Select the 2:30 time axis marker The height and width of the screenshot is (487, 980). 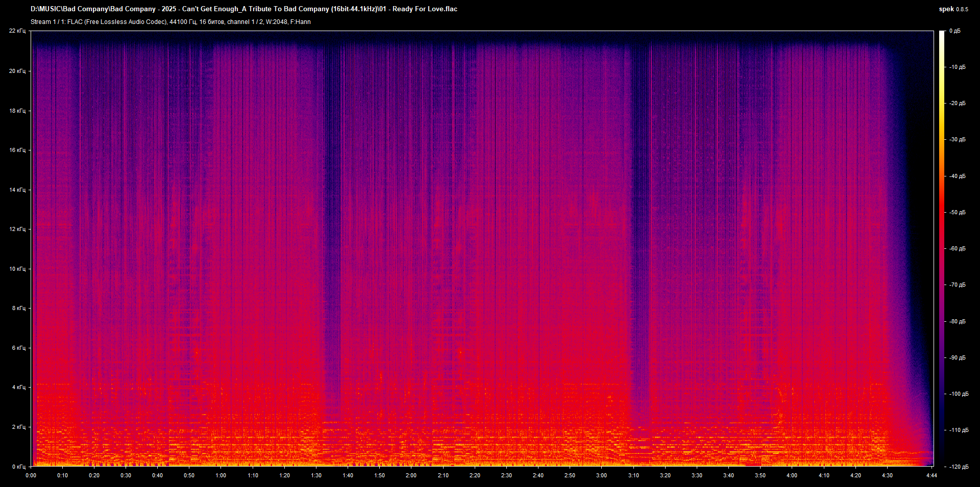[506, 475]
